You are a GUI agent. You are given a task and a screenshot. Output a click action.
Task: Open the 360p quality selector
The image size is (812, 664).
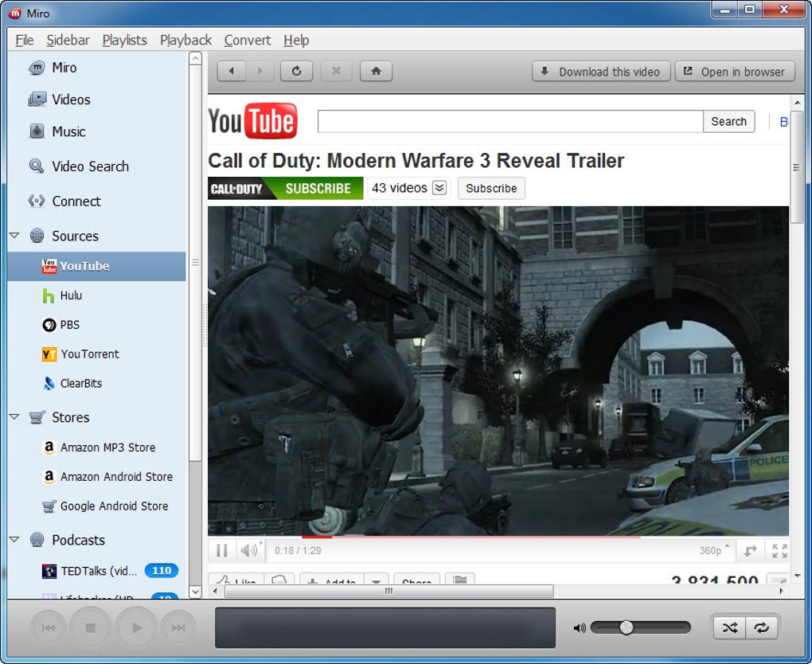pos(713,551)
